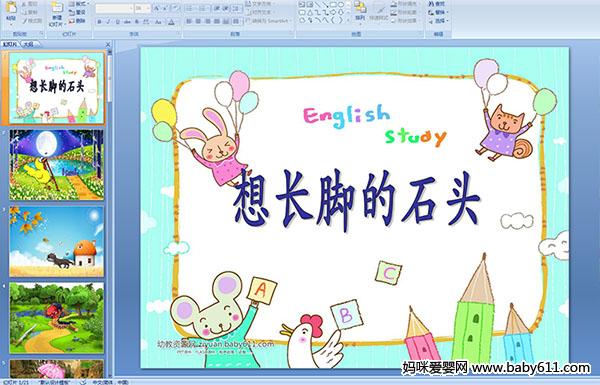
Task: Toggle Align Text Left
Action: click(x=189, y=21)
